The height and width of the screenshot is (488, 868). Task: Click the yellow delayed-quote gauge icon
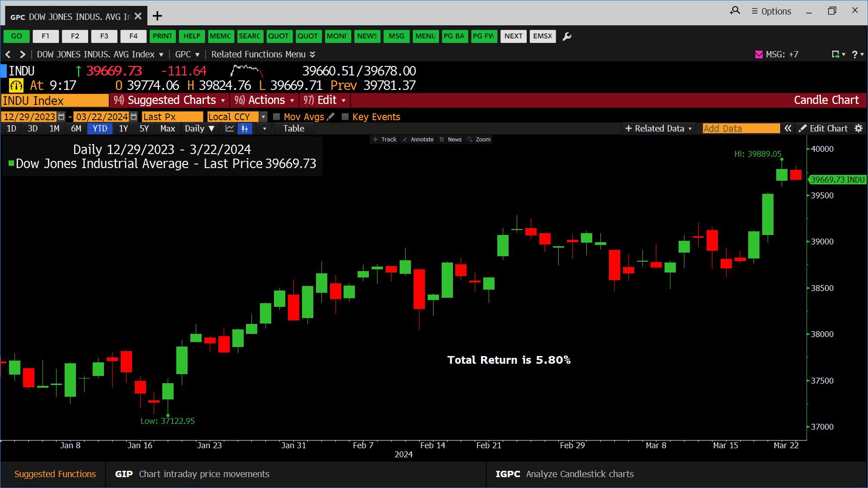tap(16, 85)
